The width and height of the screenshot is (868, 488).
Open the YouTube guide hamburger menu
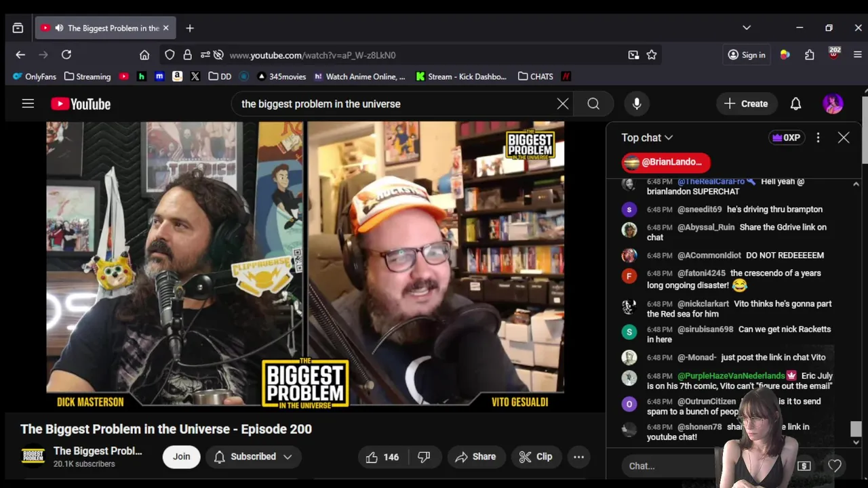click(x=28, y=104)
